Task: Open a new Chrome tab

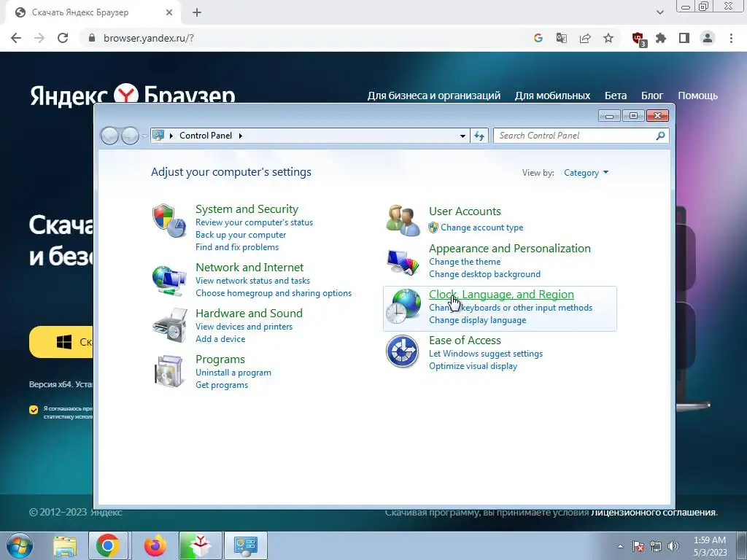Action: (197, 12)
